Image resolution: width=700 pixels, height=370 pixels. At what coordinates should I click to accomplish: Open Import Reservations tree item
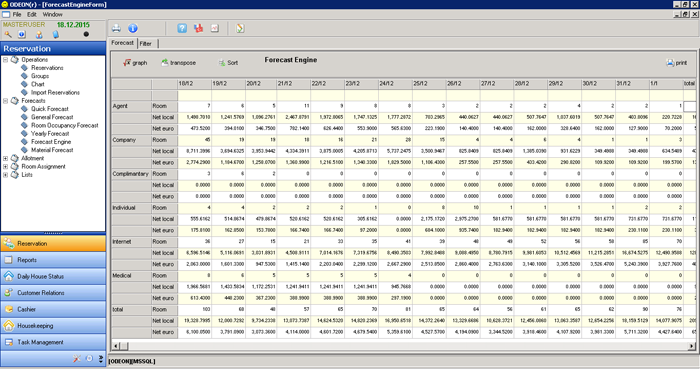[55, 92]
